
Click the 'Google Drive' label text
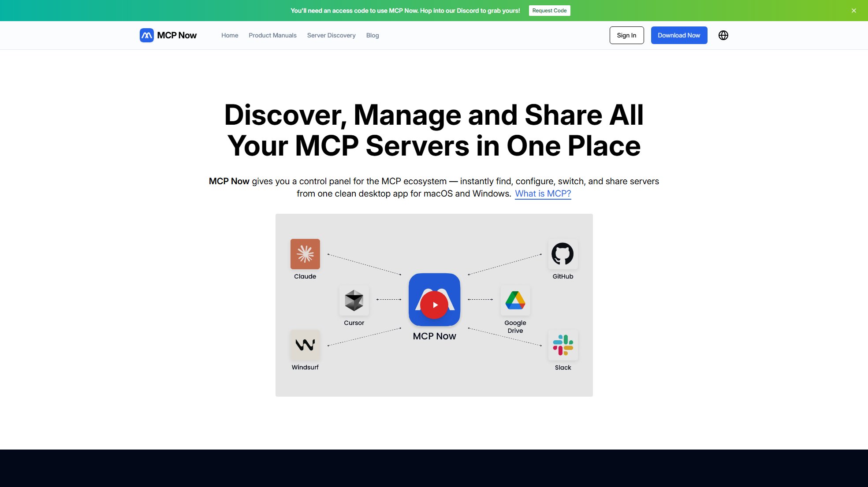pos(515,327)
